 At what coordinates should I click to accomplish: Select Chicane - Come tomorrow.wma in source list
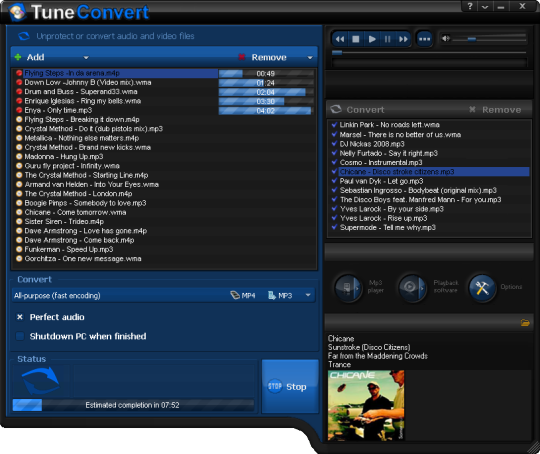click(75, 213)
